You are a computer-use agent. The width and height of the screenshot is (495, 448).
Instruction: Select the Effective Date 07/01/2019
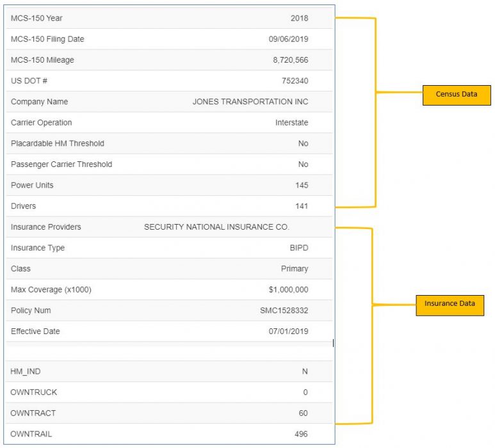288,332
